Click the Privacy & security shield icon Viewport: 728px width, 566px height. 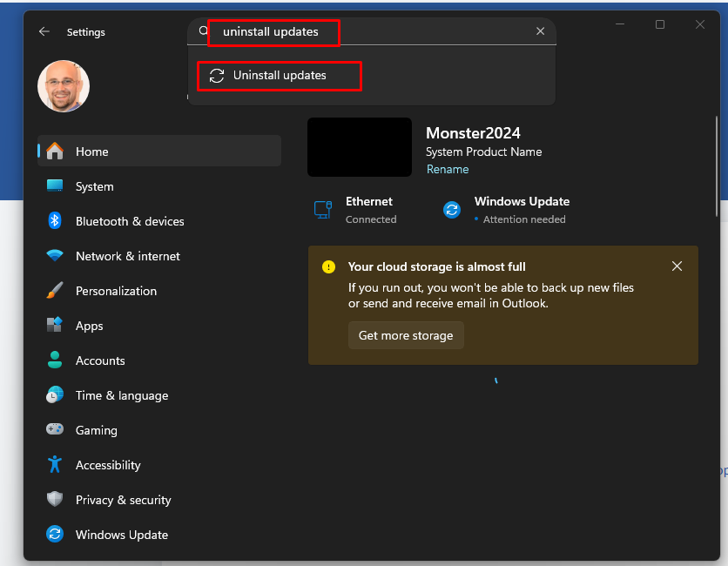55,499
